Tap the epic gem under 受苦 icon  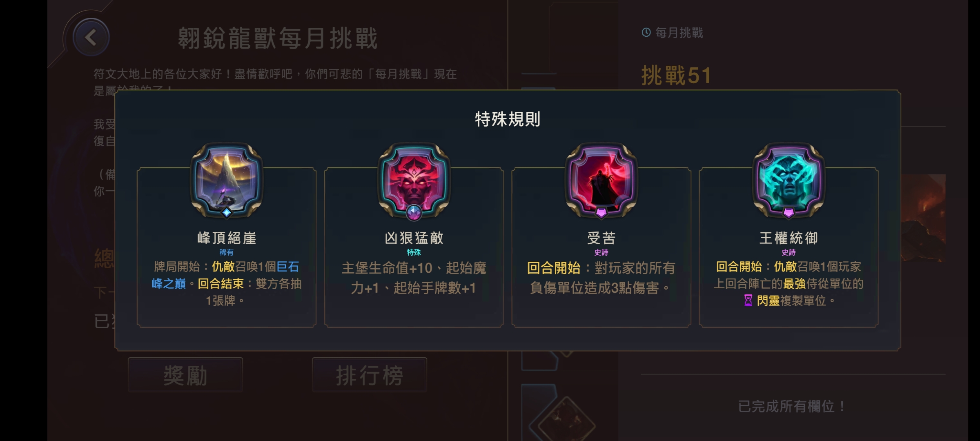click(601, 212)
